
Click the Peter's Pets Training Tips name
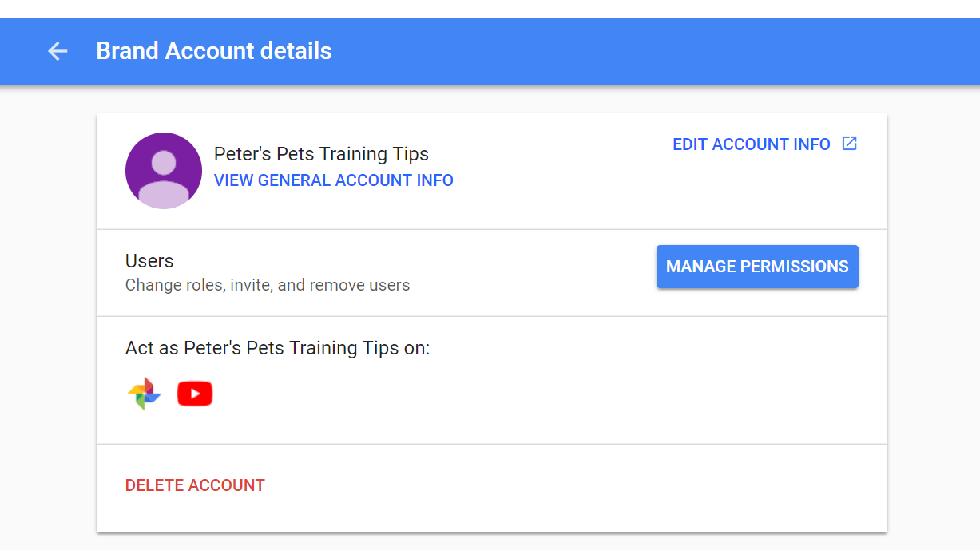pos(321,153)
